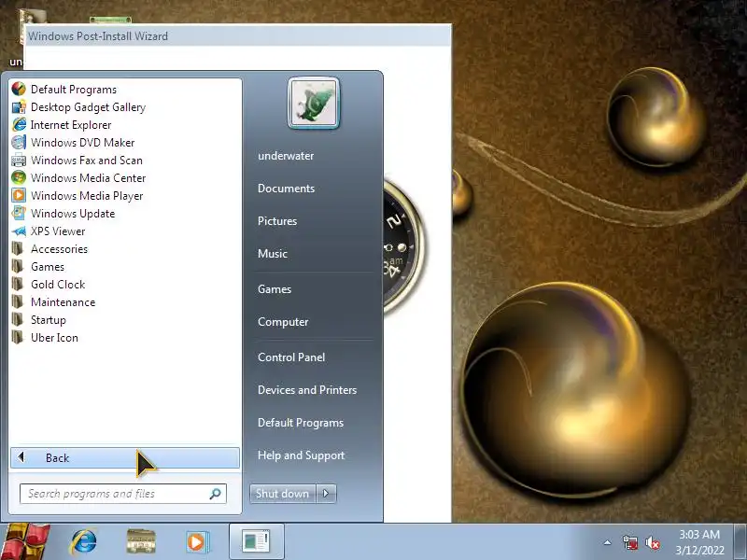747x560 pixels.
Task: Open Internet Explorer from the taskbar
Action: pos(84,542)
